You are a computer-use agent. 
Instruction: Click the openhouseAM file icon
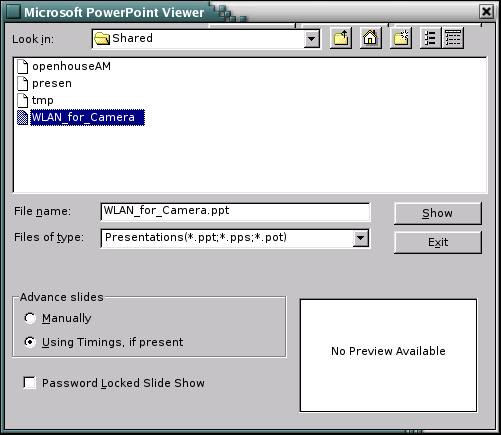coord(23,66)
